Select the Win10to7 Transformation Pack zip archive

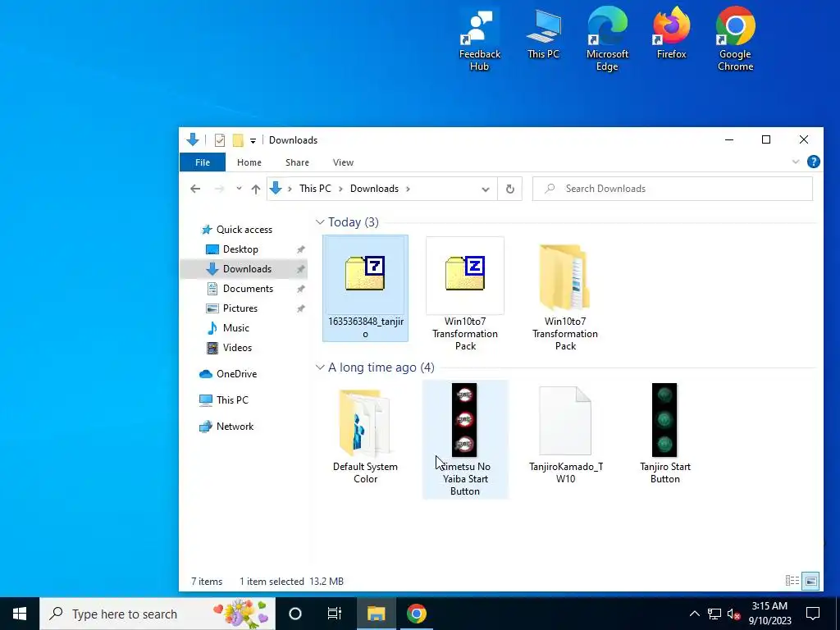(465, 294)
